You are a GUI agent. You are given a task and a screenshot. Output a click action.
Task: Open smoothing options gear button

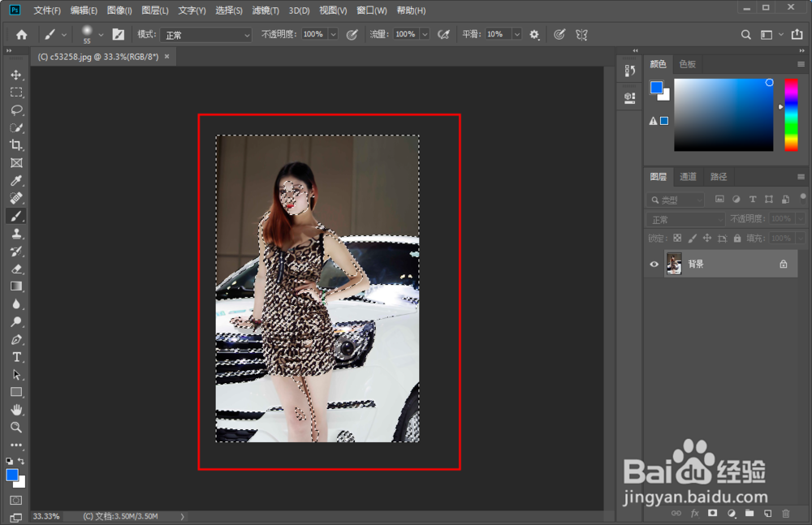[534, 35]
